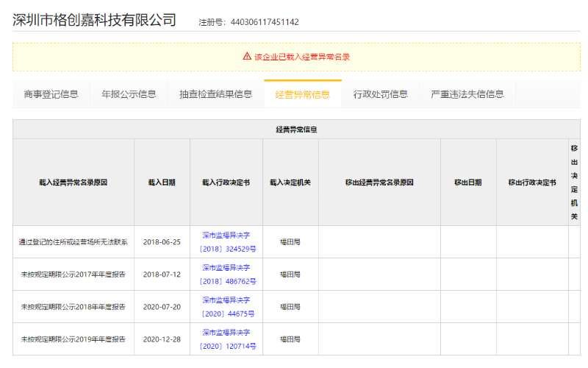Go to the 行政处罚信息 tab

[x=380, y=94]
